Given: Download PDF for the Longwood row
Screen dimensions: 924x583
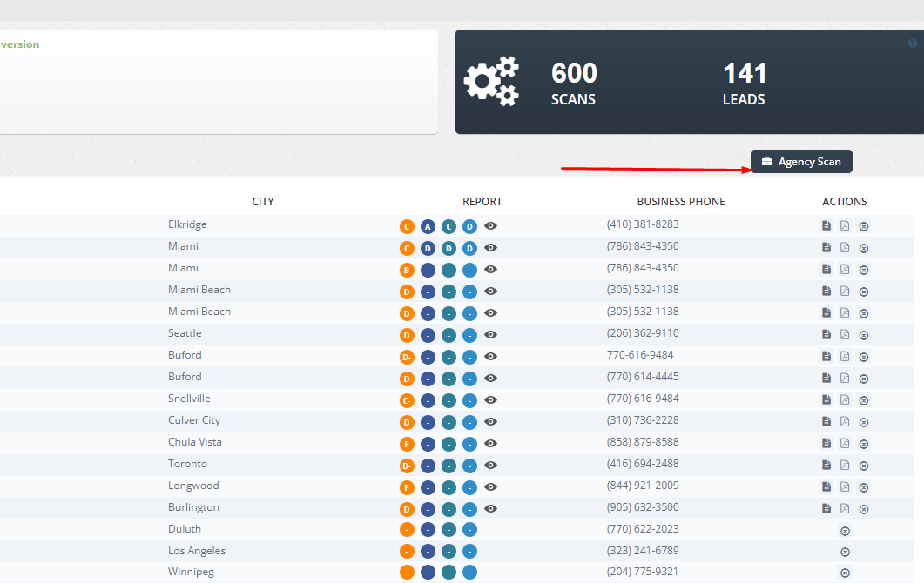Looking at the screenshot, I should 845,487.
